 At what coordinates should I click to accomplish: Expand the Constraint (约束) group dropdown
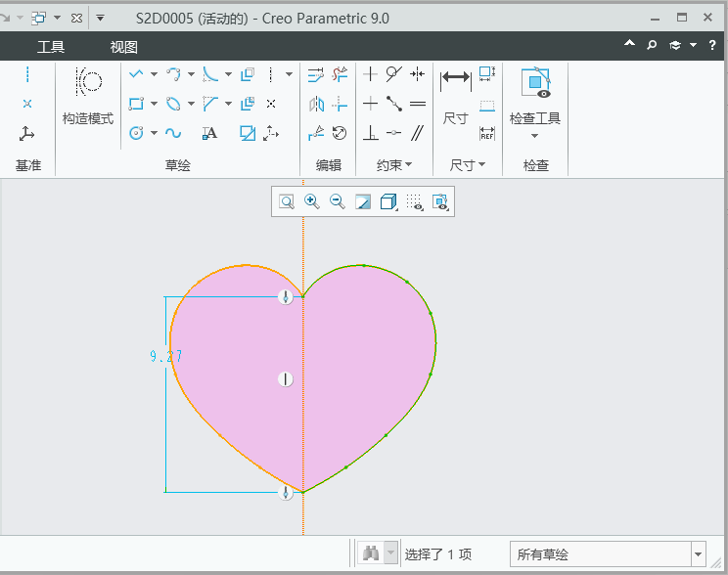[x=394, y=165]
